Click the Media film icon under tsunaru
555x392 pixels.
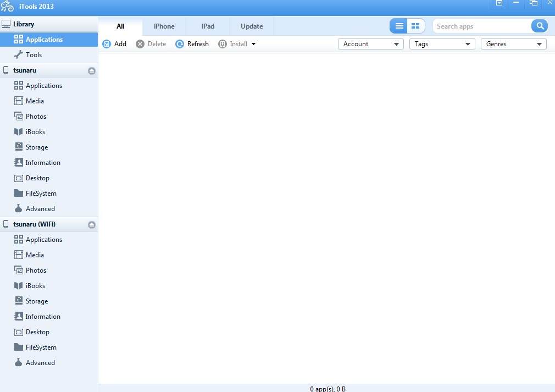pos(18,101)
